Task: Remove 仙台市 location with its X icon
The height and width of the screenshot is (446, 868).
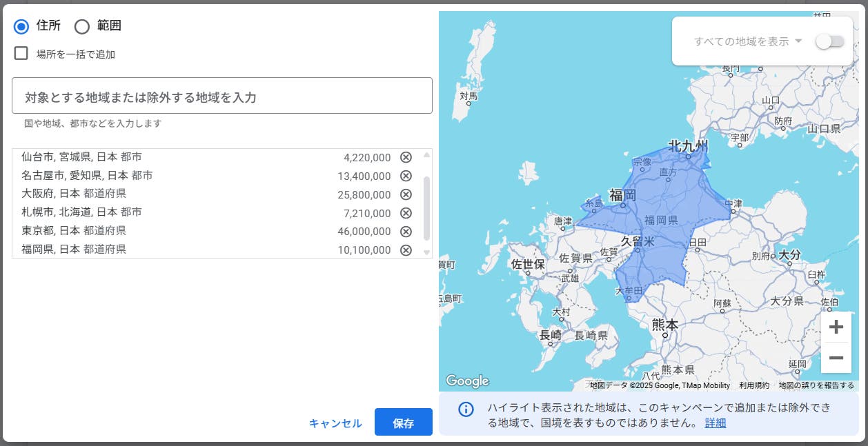Action: (406, 157)
